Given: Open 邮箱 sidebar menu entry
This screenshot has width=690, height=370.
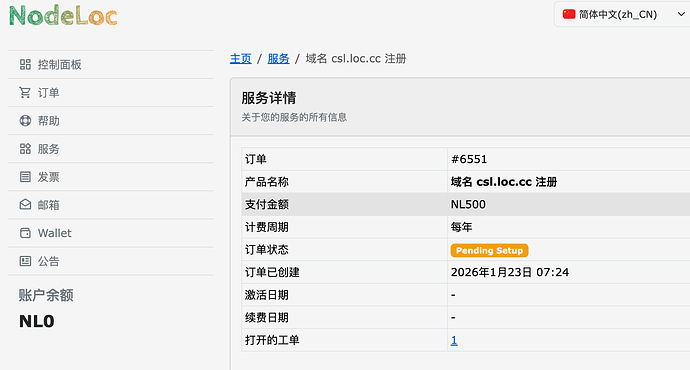Looking at the screenshot, I should 110,205.
